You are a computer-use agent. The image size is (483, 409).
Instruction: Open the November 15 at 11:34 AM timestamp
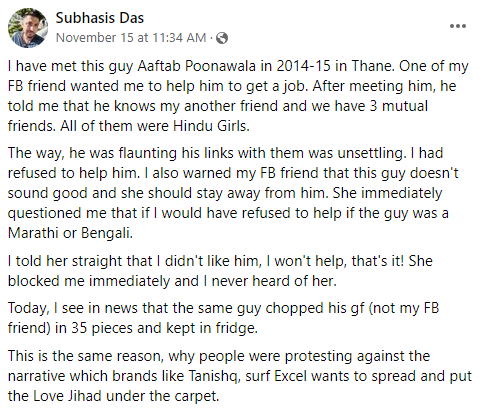tap(131, 38)
